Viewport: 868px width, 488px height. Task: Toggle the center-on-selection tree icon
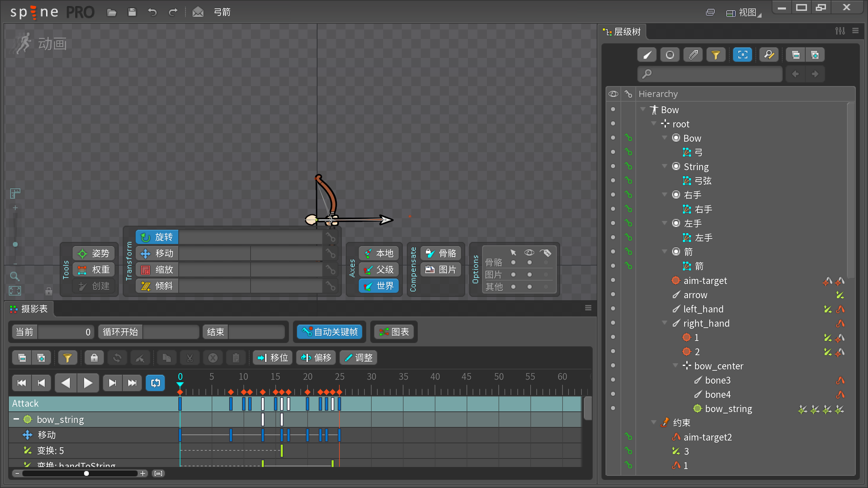coord(743,55)
